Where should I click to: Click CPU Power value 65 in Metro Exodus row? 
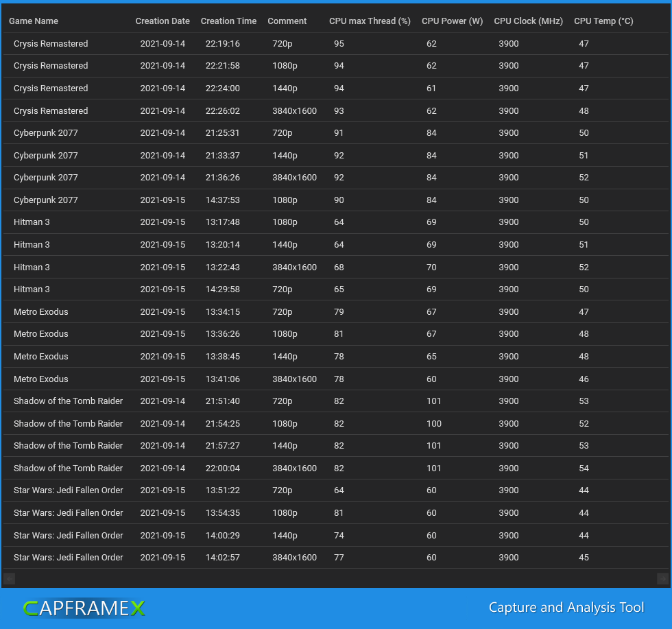[431, 356]
